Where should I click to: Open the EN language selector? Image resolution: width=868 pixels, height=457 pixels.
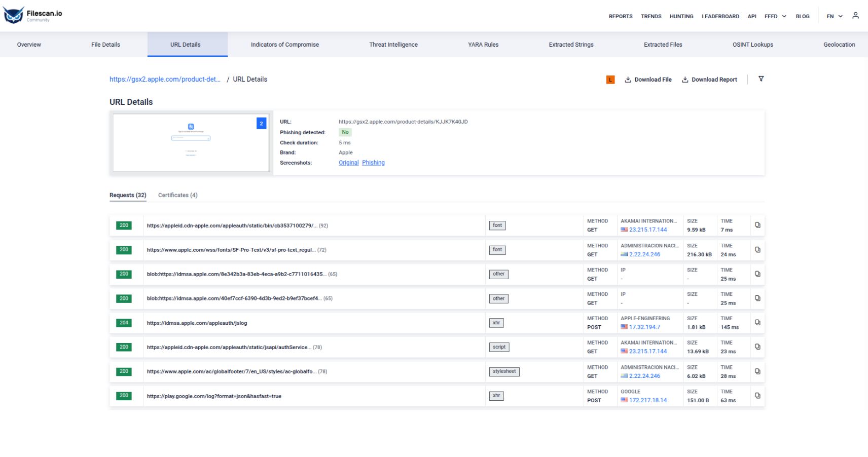tap(833, 16)
